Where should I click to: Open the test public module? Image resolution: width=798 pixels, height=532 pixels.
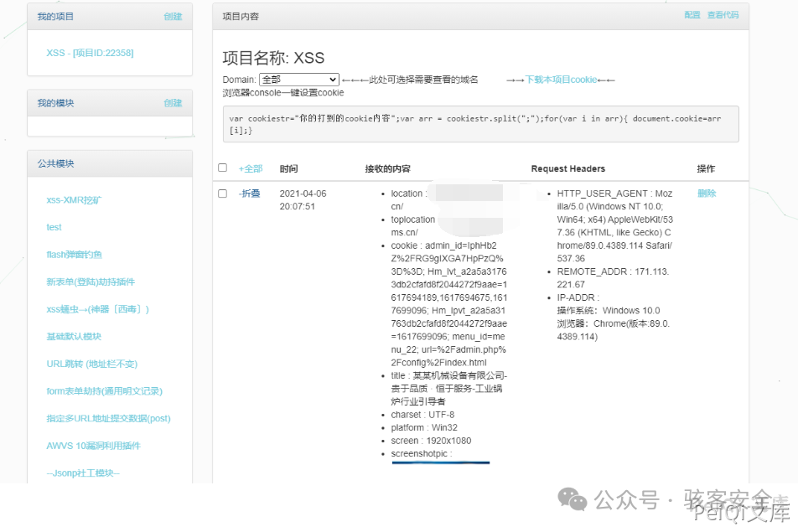point(54,227)
